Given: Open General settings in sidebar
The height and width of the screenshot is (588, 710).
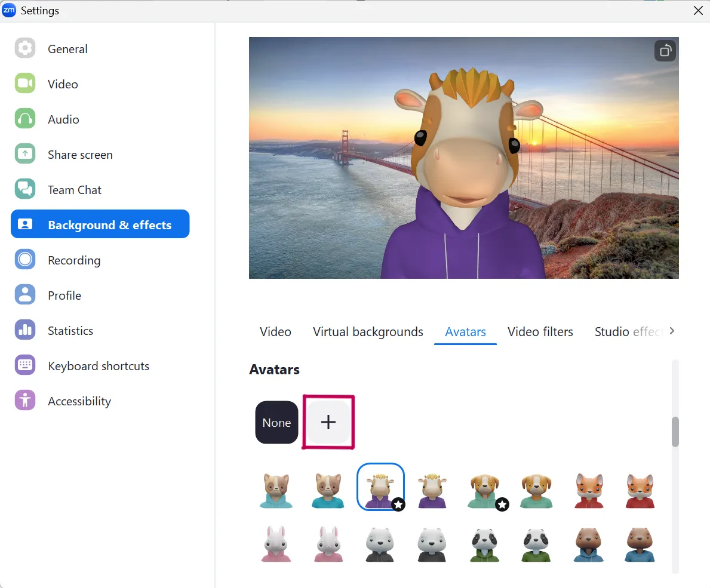Looking at the screenshot, I should tap(67, 49).
